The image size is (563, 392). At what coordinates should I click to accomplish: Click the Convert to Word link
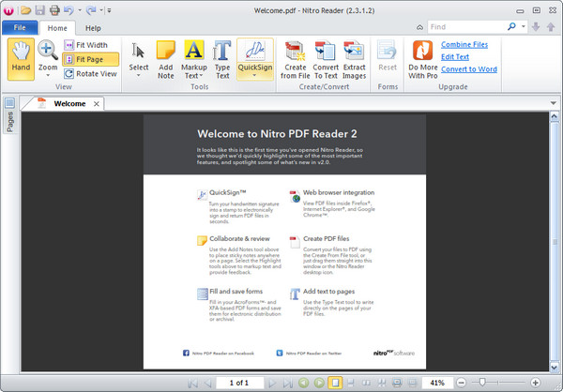click(469, 69)
